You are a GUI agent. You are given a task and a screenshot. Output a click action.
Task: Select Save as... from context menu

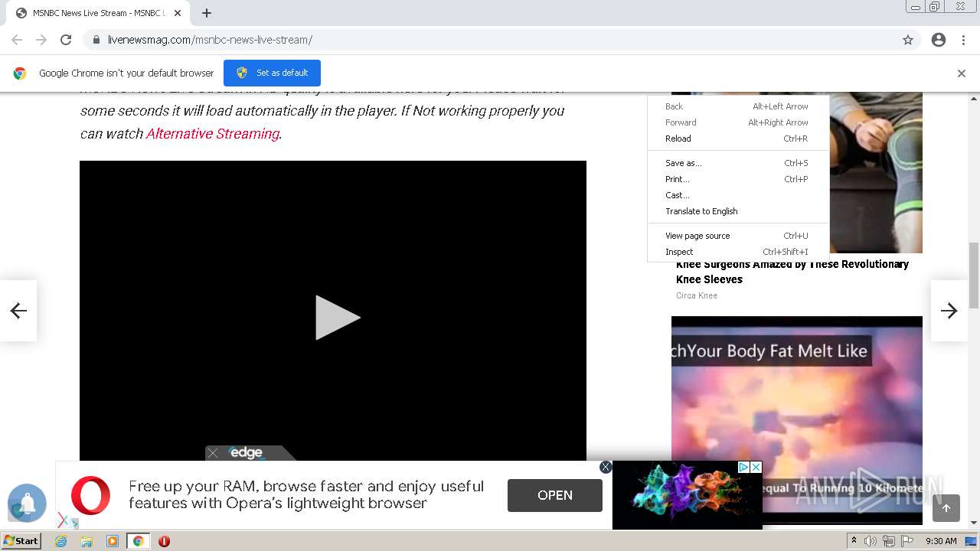point(738,163)
